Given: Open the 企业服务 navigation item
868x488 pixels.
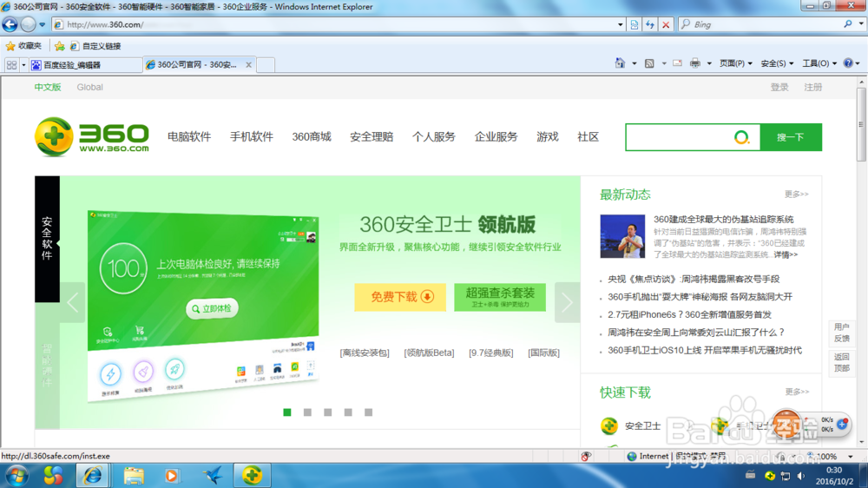Looking at the screenshot, I should (x=496, y=137).
